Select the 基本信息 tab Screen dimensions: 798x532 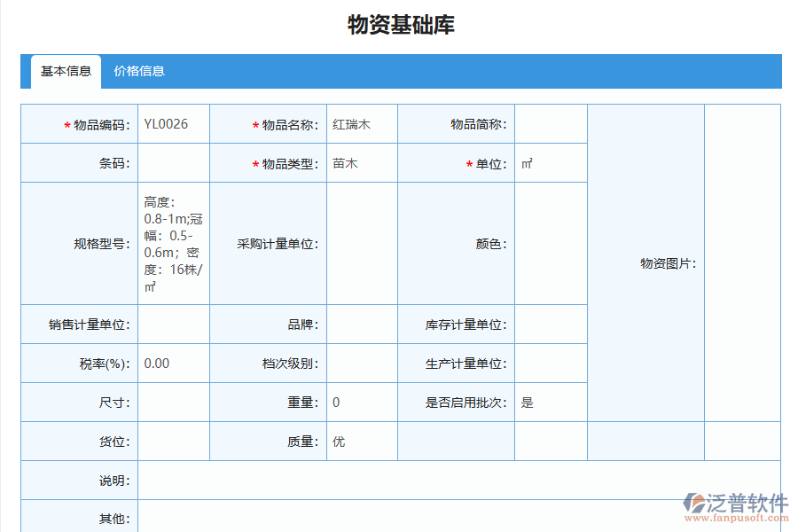(63, 72)
